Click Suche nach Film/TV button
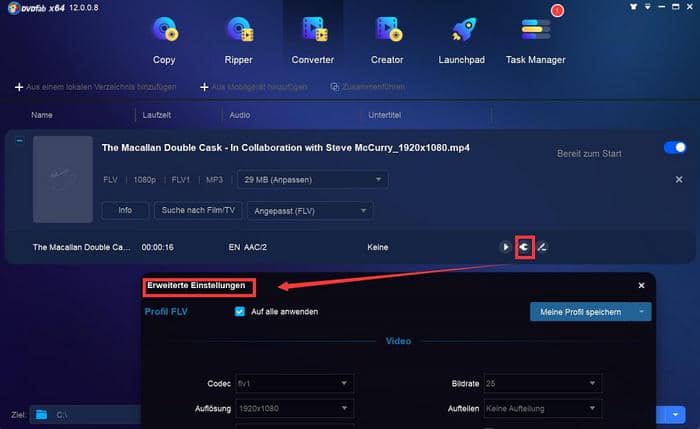Image resolution: width=700 pixels, height=429 pixels. pos(198,210)
